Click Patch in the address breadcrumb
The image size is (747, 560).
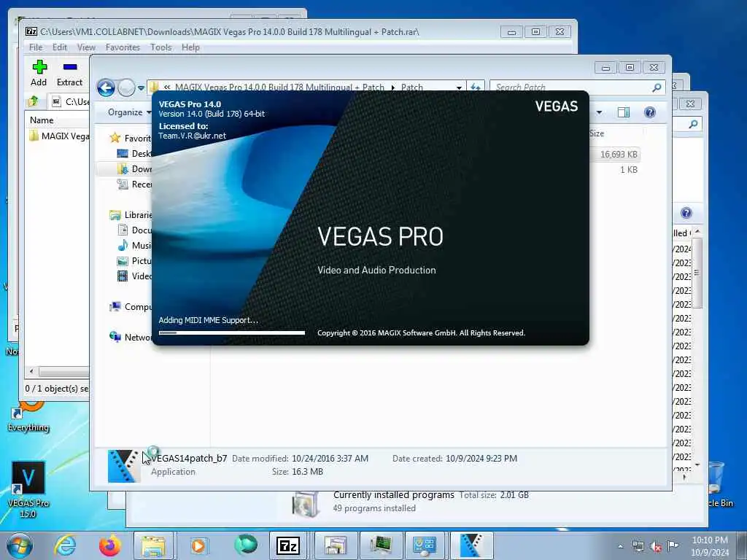pyautogui.click(x=411, y=87)
